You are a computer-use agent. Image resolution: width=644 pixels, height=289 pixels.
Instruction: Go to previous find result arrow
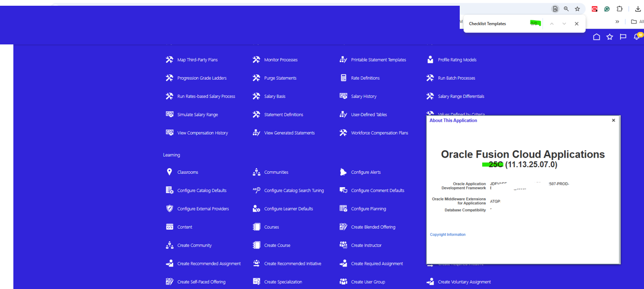tap(551, 23)
